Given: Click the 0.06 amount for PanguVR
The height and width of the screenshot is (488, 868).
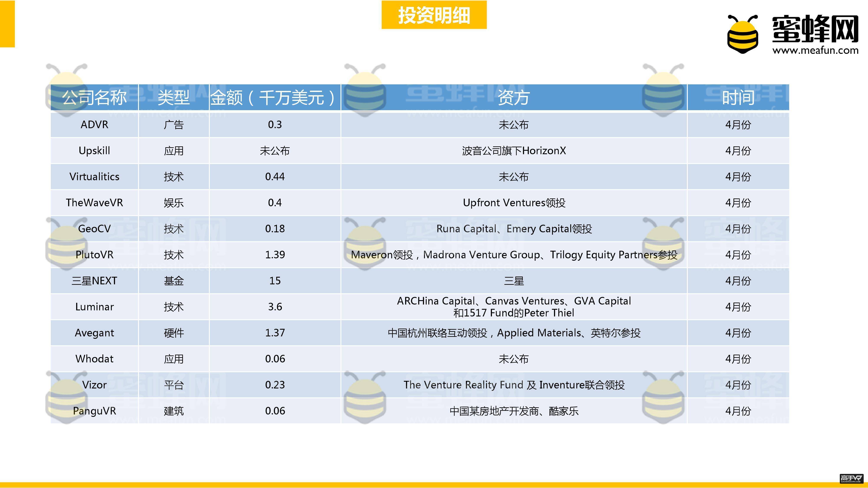Looking at the screenshot, I should point(275,411).
